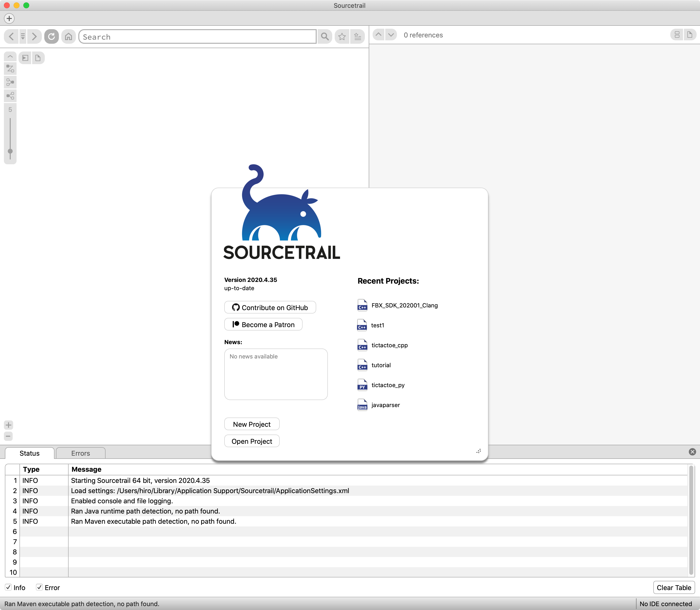Open the history list dropdown

[x=23, y=36]
